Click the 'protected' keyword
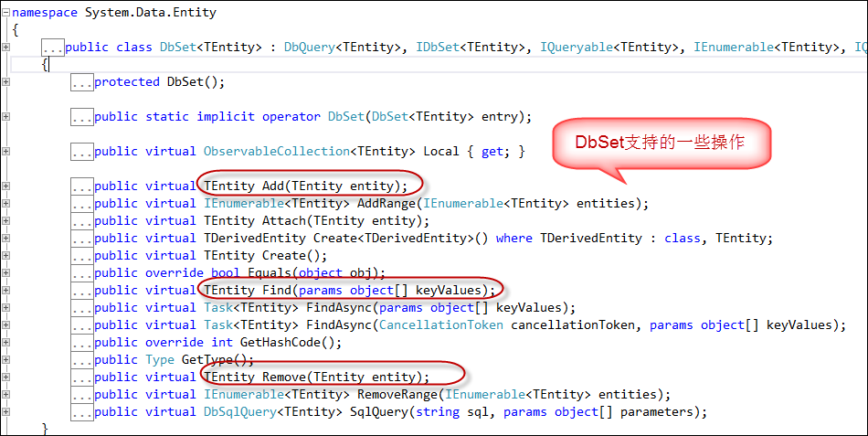 coord(127,82)
